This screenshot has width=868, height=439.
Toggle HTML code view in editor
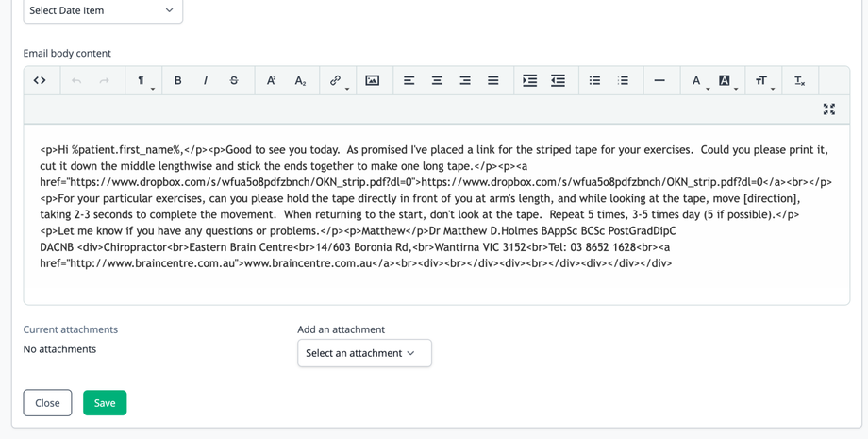[40, 80]
